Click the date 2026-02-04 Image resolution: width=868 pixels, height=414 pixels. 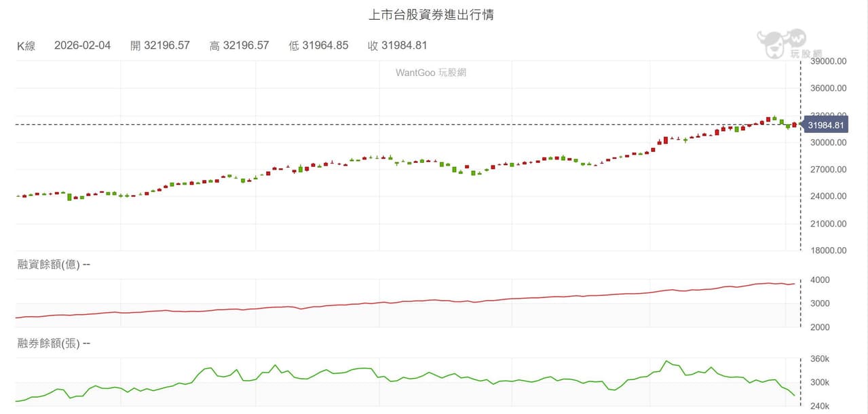pyautogui.click(x=82, y=45)
